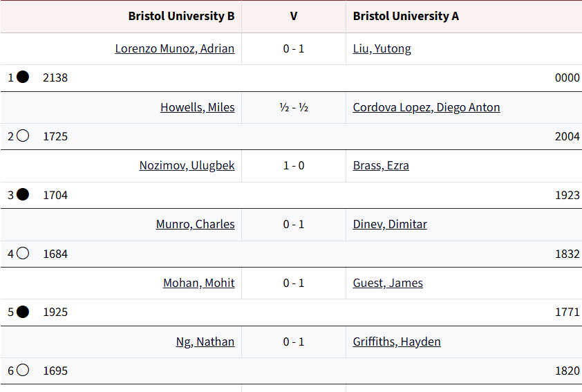Open player profile for Lorenzo Munoz, Adrian
The height and width of the screenshot is (392, 582).
pyautogui.click(x=174, y=48)
